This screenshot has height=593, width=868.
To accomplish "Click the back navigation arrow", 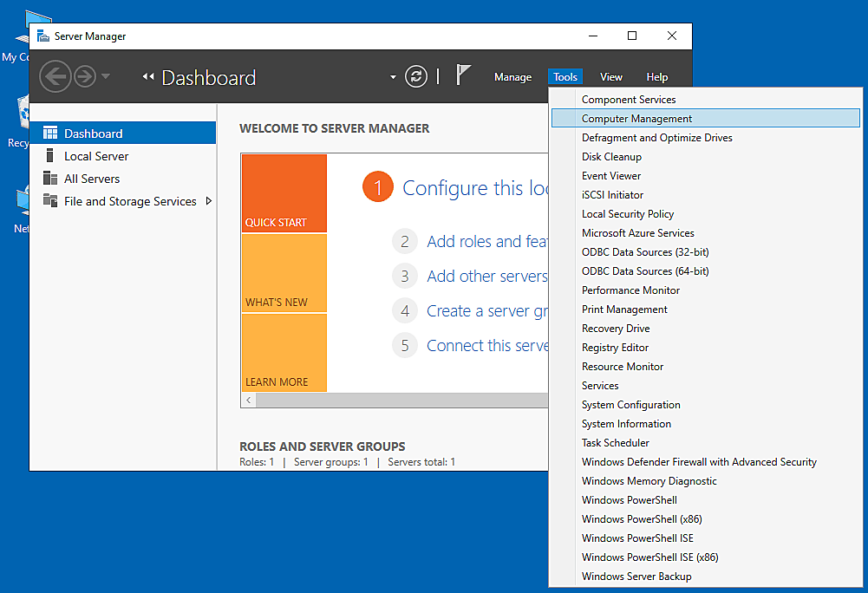I will tap(55, 76).
